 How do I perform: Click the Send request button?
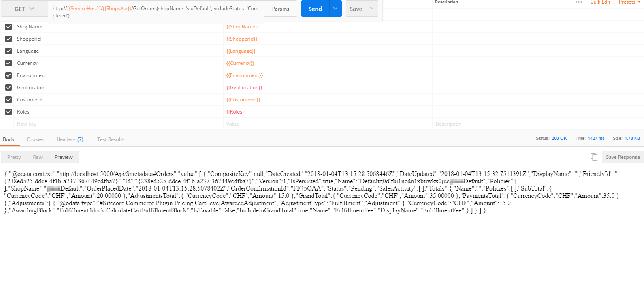315,9
